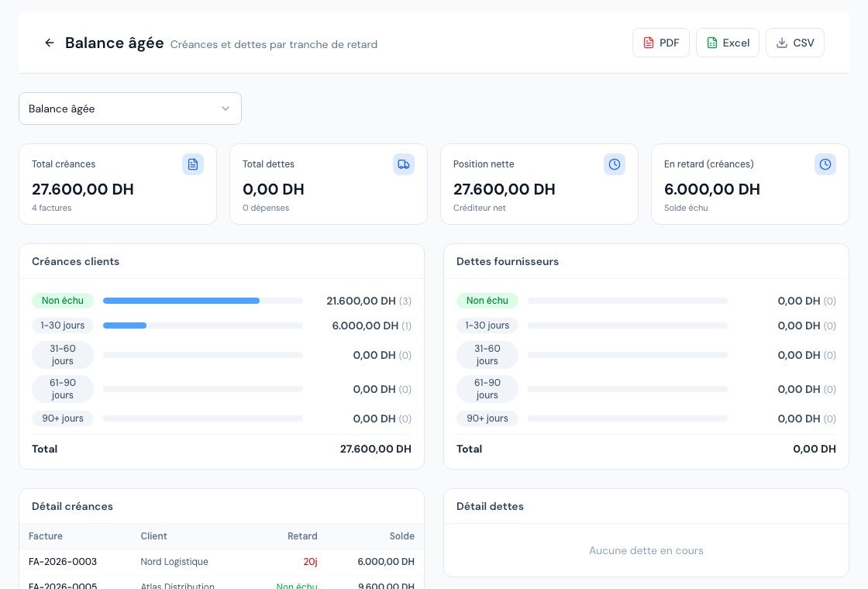Click the 21.600,00 DH Non échu amount
Image resolution: width=868 pixels, height=589 pixels.
coord(361,301)
